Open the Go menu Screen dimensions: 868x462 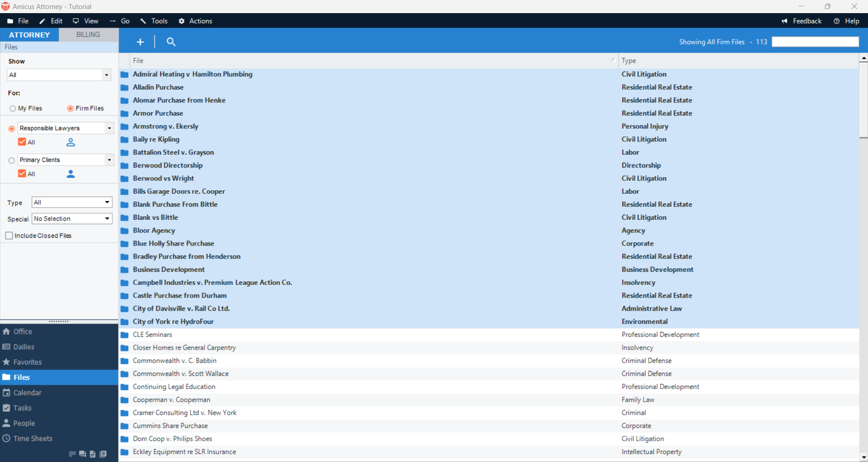tap(120, 21)
